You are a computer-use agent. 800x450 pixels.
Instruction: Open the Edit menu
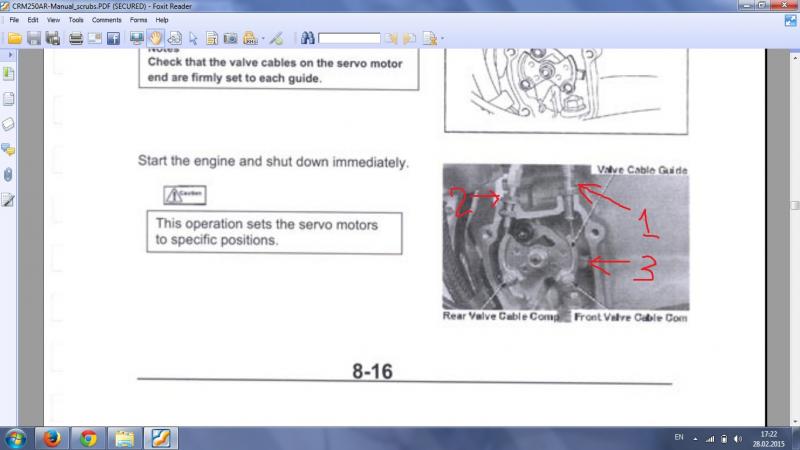coord(33,20)
